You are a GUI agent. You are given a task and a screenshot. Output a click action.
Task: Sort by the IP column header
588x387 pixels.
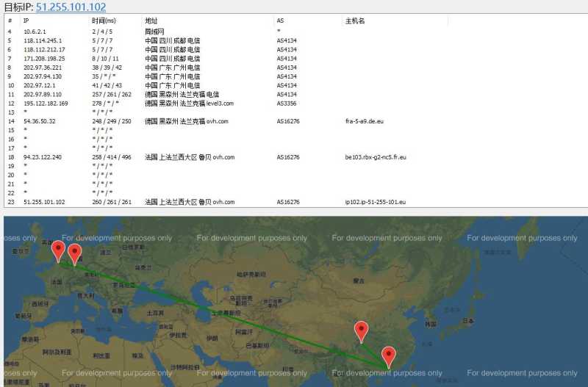26,21
